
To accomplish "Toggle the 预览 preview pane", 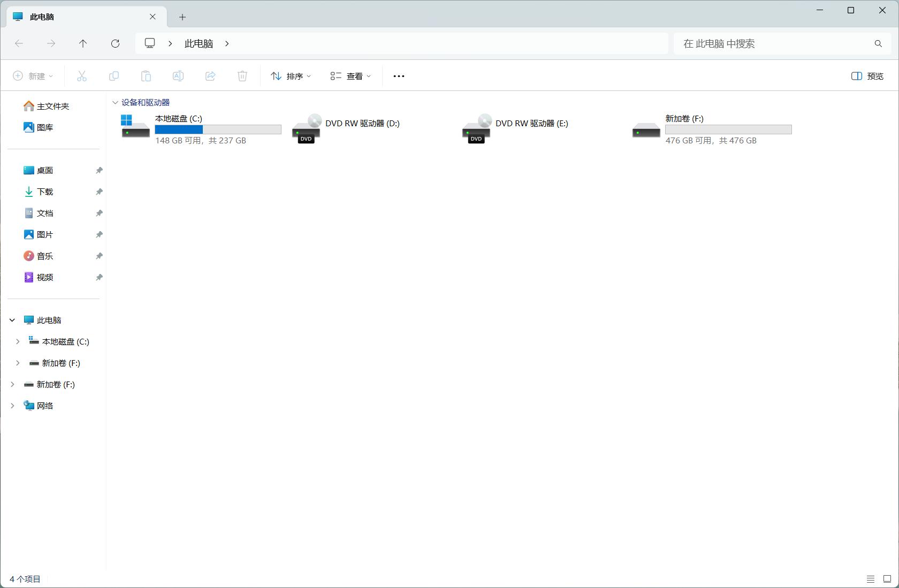I will [867, 76].
